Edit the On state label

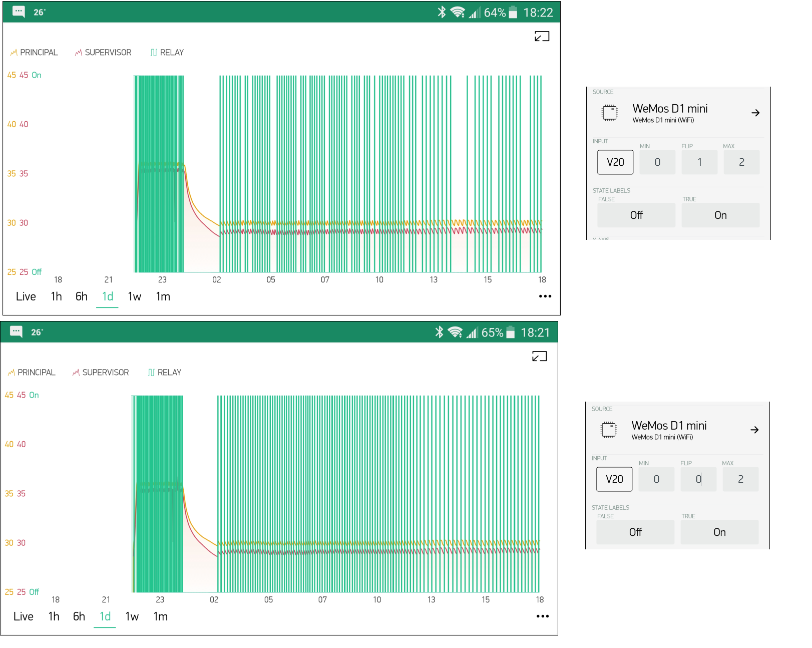(x=720, y=215)
